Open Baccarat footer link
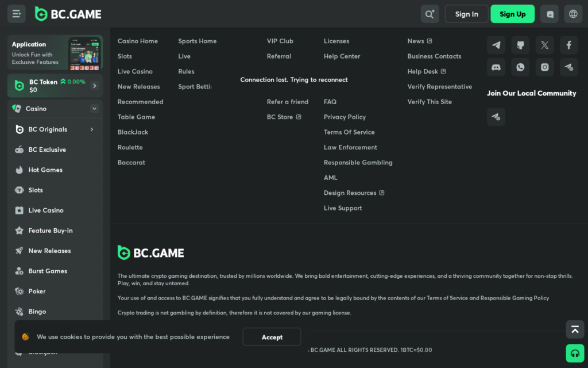Viewport: 588px width, 368px height. [131, 163]
